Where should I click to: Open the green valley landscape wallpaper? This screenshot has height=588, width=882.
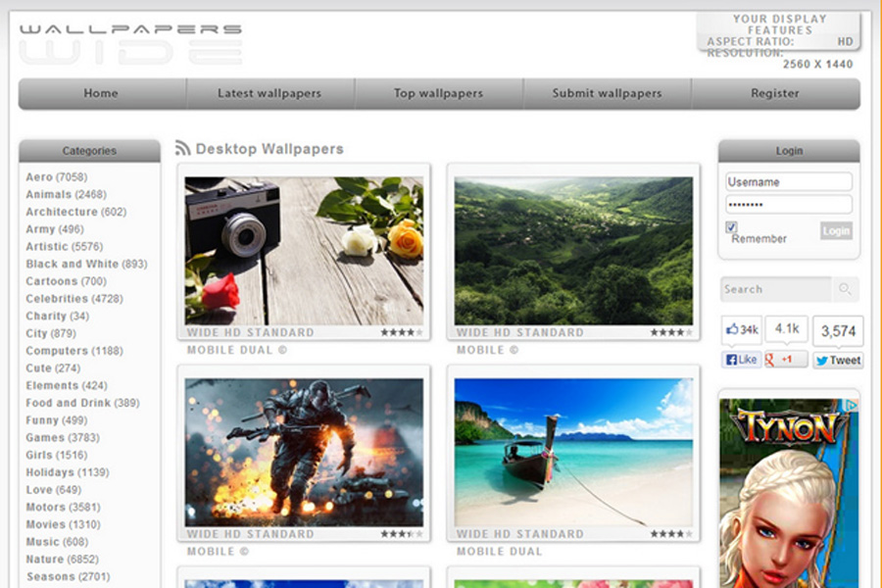point(573,251)
